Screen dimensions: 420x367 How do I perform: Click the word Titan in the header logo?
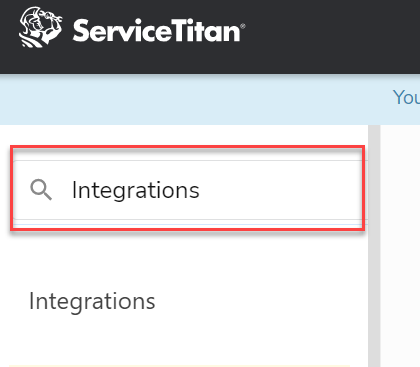[206, 31]
